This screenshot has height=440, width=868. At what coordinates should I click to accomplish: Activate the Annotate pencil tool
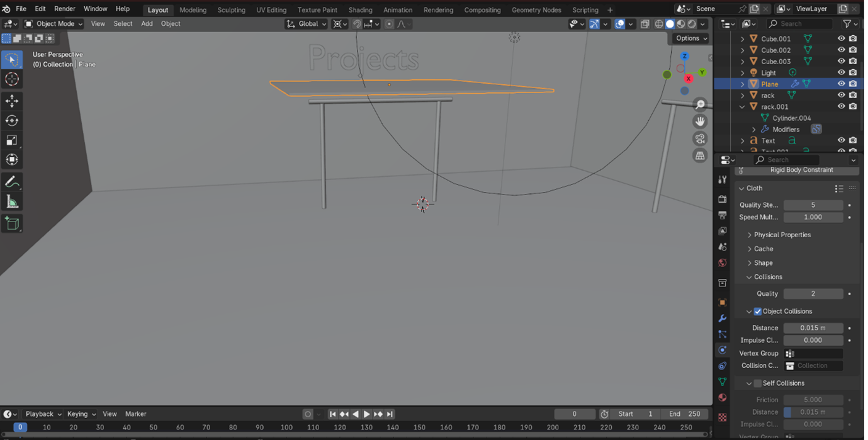coord(12,182)
